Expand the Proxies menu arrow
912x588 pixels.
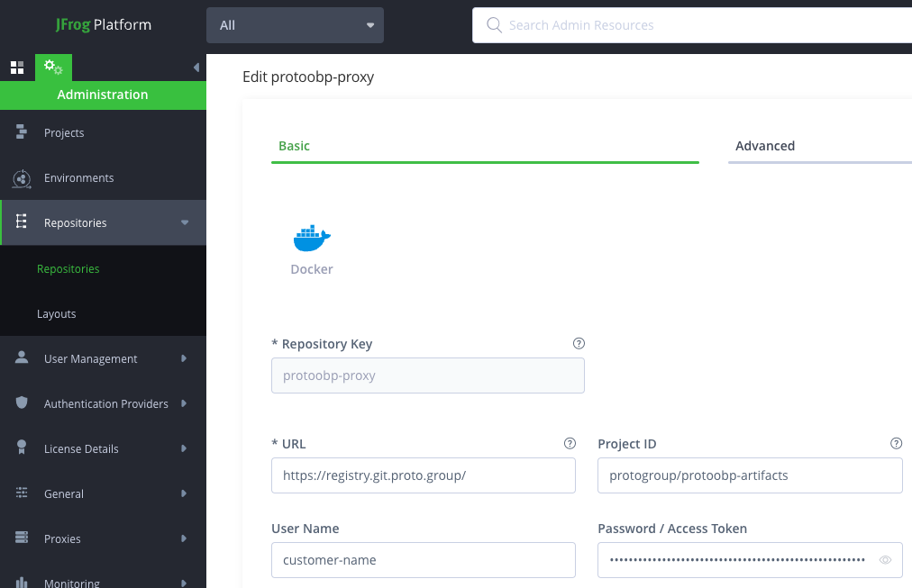(x=184, y=538)
